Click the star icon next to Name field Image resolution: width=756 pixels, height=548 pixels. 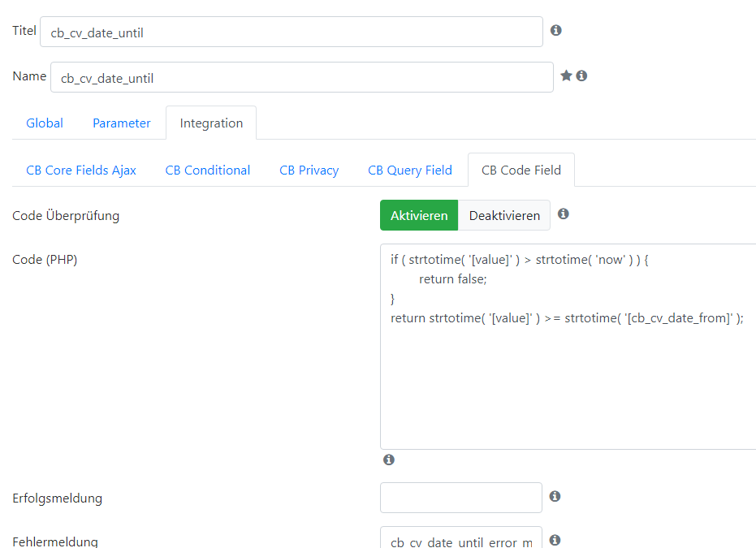[567, 76]
